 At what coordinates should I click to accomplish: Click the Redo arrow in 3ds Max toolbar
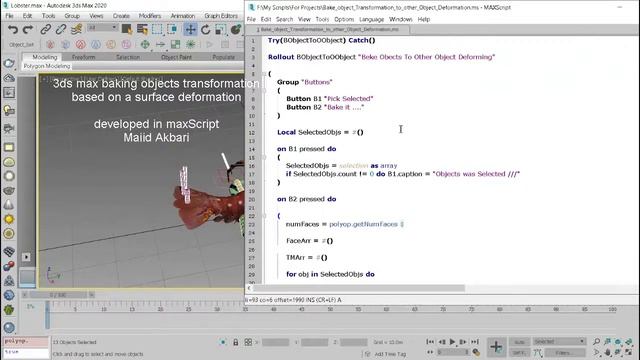tap(28, 29)
